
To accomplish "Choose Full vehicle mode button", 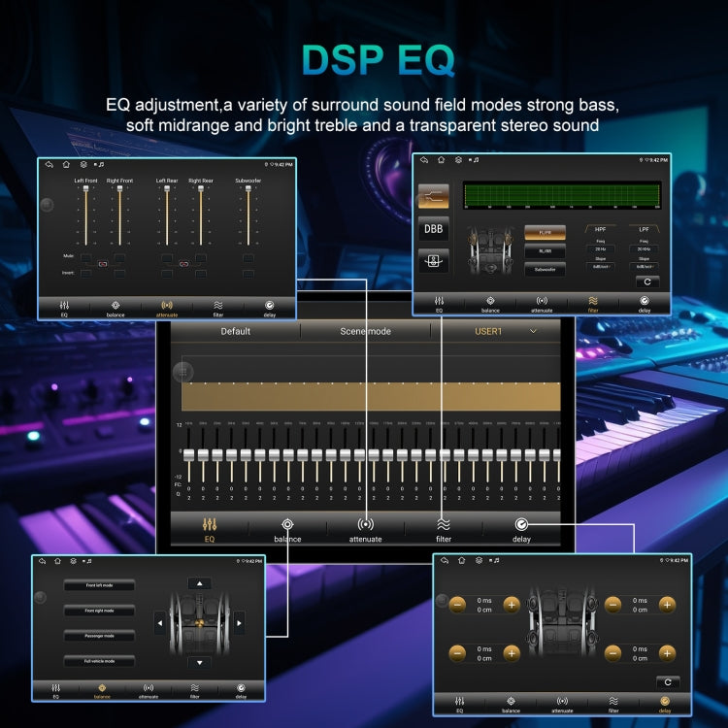I will (99, 660).
